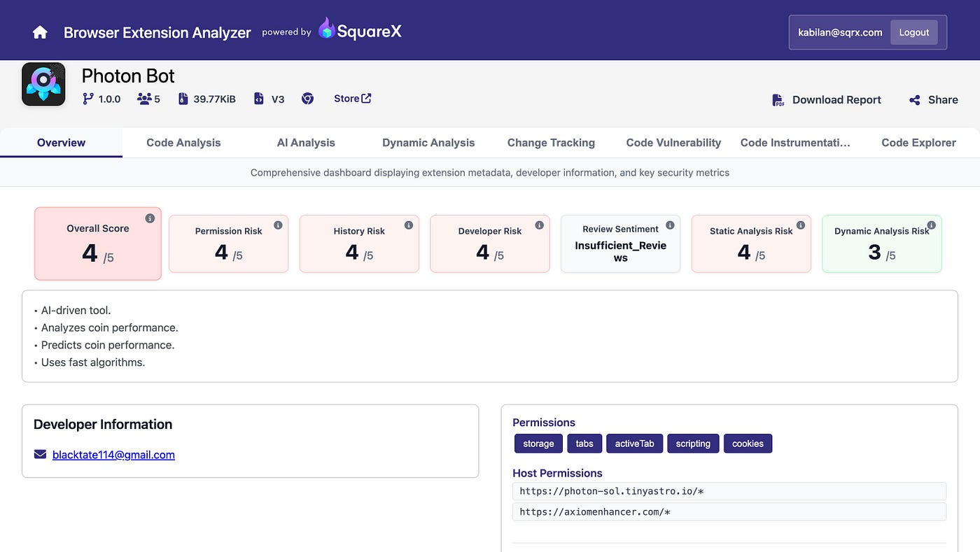
Task: Select the users icon beside 5
Action: coord(144,99)
